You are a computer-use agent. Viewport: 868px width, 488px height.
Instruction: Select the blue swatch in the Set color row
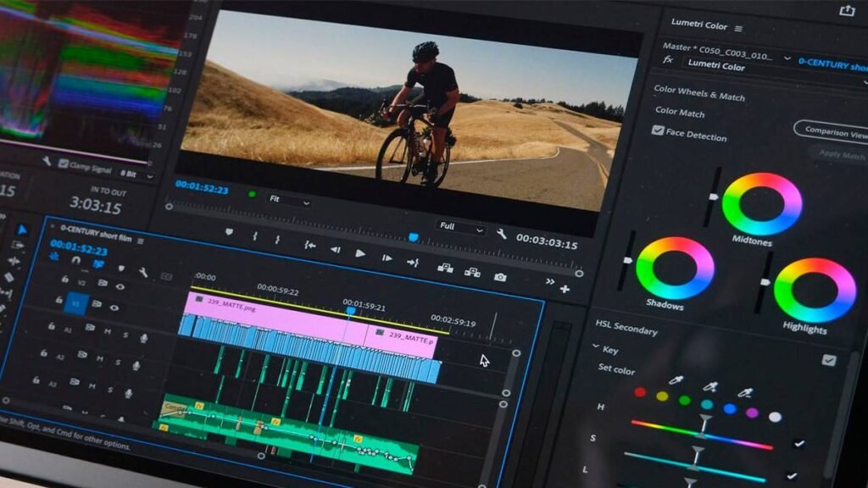[729, 409]
